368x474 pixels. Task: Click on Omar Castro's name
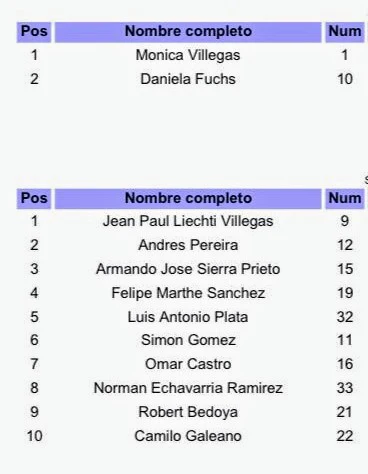pos(188,364)
